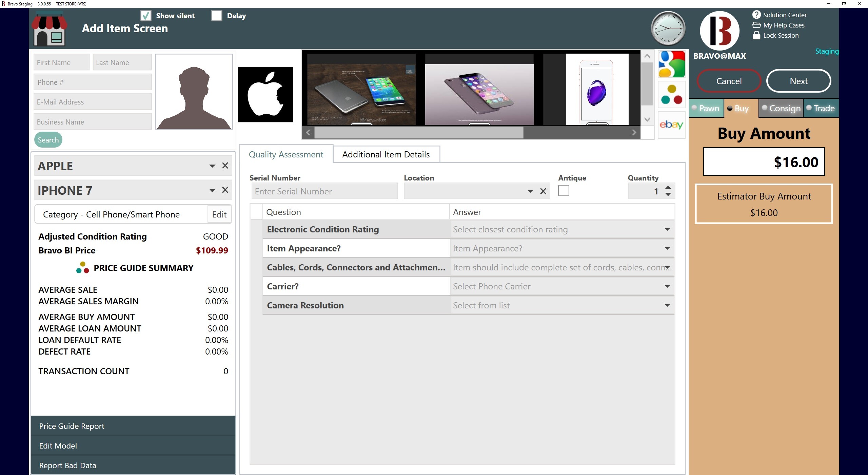Switch to Quality Assessment tab

pos(286,154)
